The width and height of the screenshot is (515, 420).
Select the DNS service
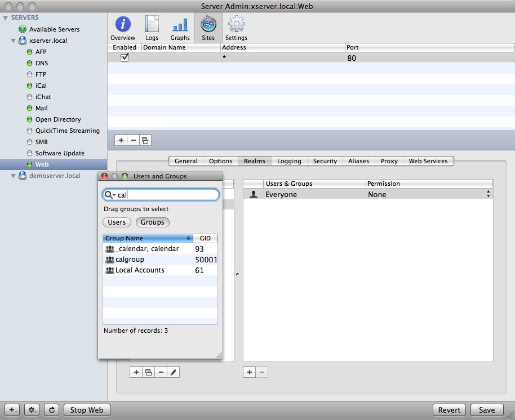pos(41,63)
